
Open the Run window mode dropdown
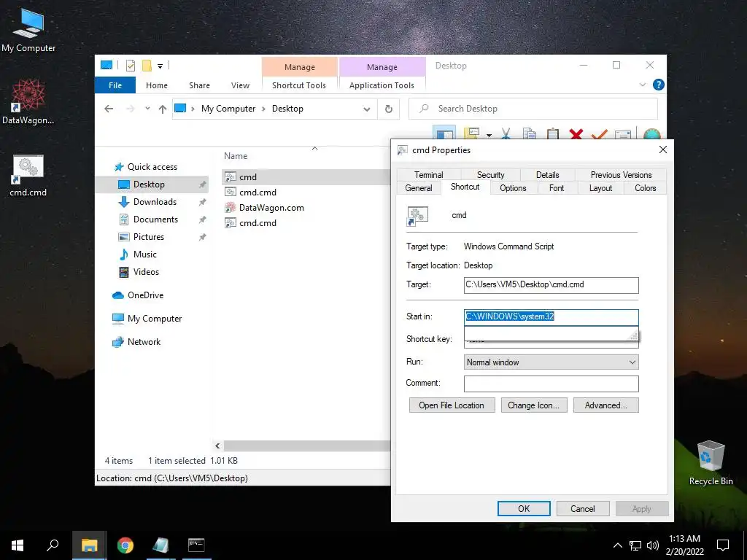[551, 362]
